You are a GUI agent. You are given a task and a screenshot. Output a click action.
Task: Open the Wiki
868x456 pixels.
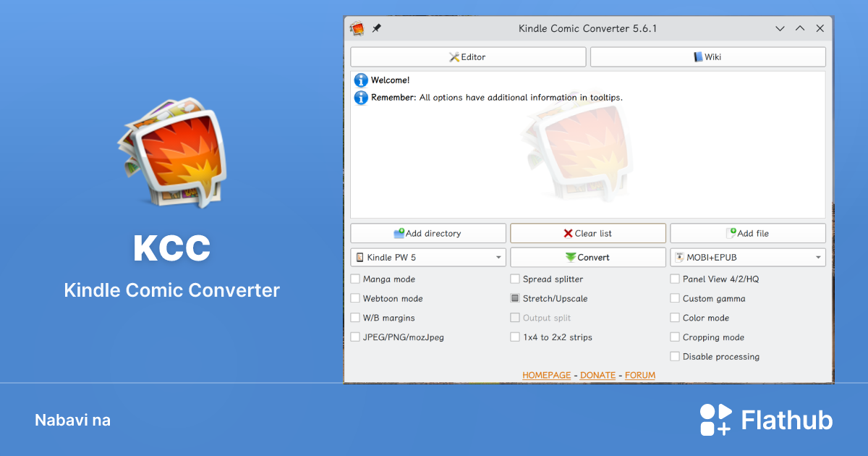tap(707, 56)
